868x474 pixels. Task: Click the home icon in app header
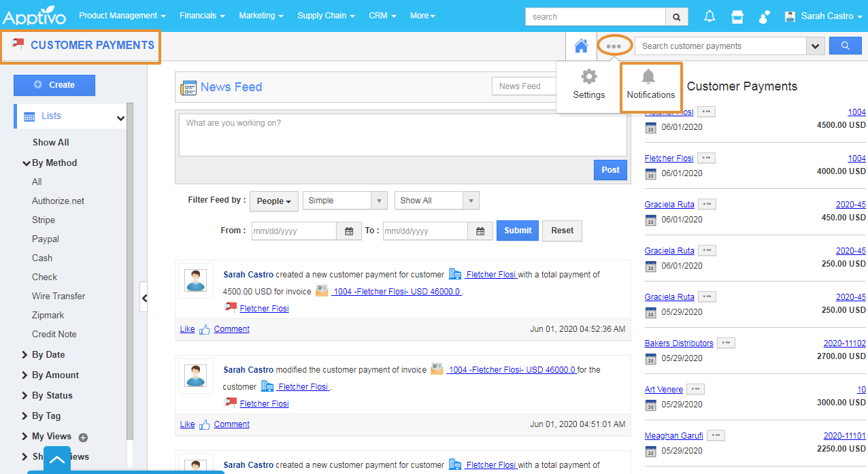pyautogui.click(x=581, y=46)
